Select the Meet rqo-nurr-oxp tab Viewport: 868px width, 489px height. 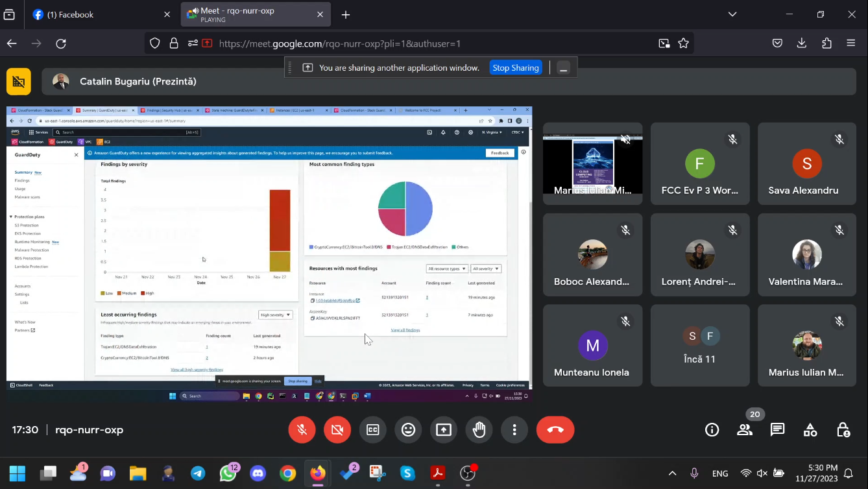pyautogui.click(x=247, y=14)
